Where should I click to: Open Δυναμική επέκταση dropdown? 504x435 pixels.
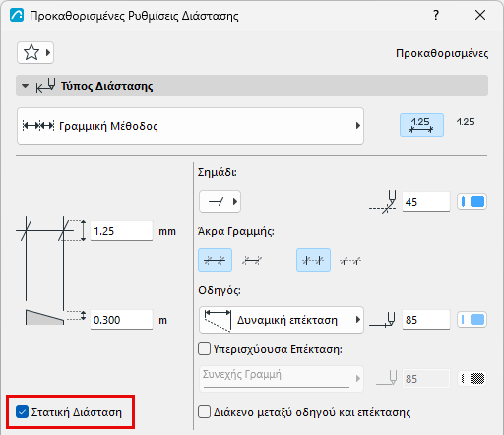pos(282,320)
